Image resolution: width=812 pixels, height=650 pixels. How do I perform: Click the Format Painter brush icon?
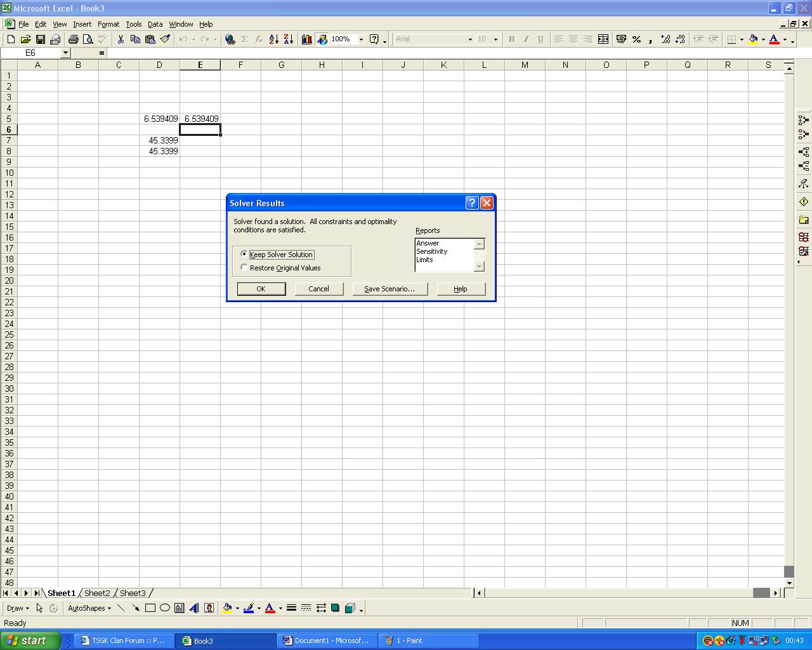click(x=165, y=39)
